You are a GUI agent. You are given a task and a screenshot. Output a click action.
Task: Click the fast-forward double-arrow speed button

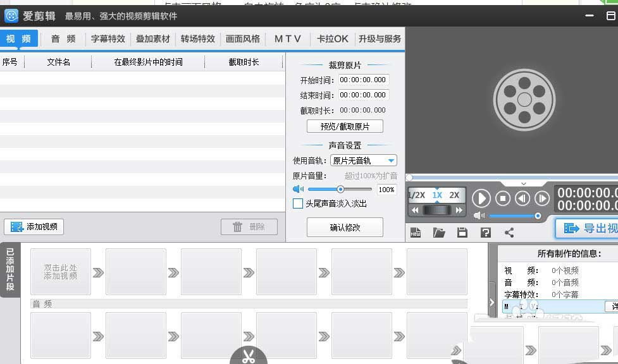[459, 210]
